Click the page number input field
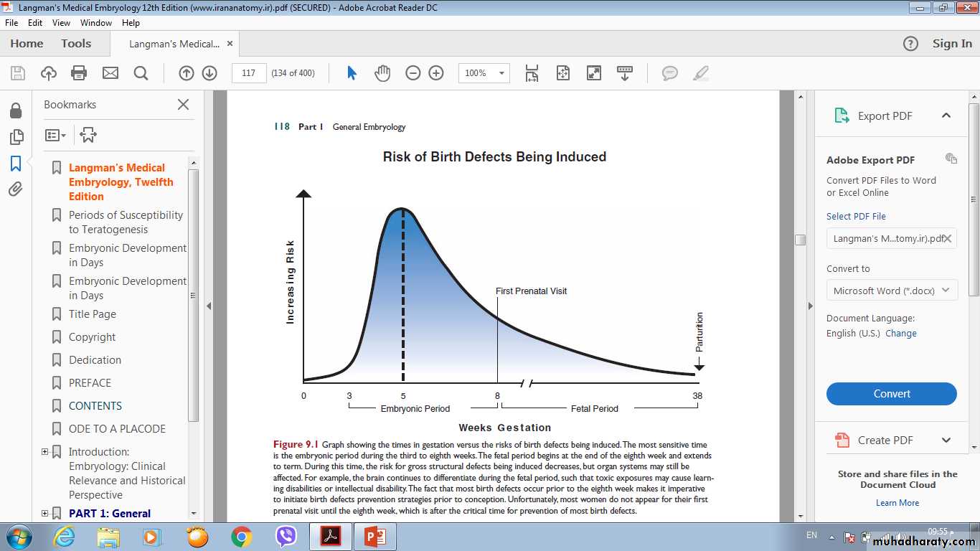Screen dimensions: 980x551 point(249,73)
